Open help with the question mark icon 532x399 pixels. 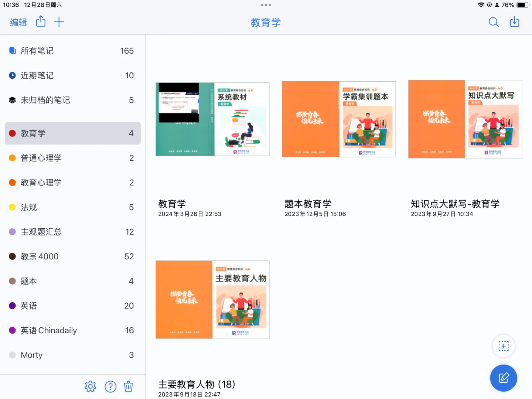coord(110,386)
